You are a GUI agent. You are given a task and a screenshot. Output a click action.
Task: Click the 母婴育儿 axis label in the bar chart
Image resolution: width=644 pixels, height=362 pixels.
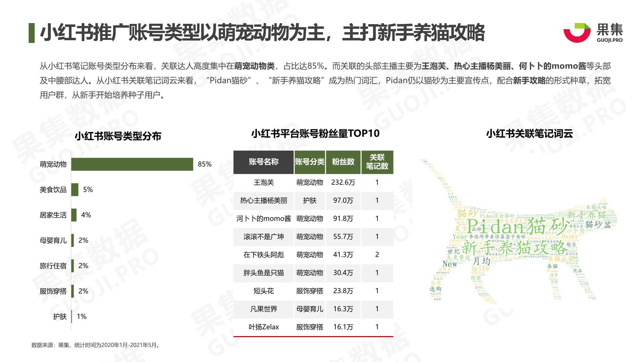click(53, 240)
